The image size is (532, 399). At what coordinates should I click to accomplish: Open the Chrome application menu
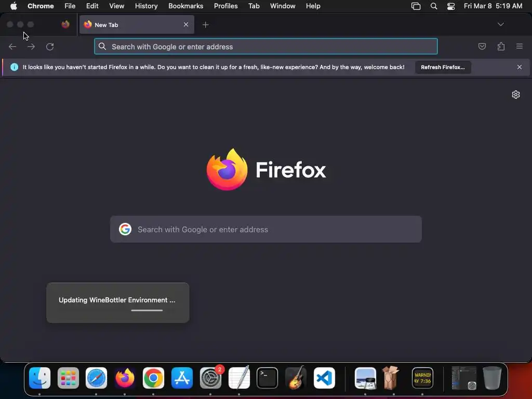point(41,6)
